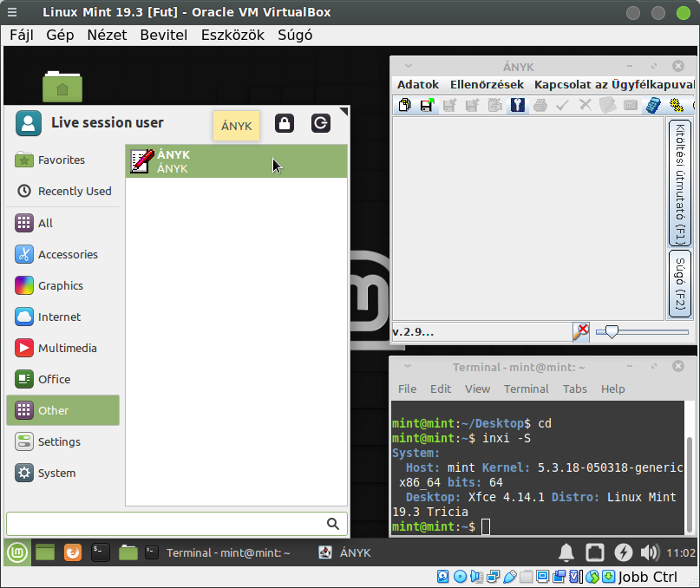Select the Internet category
The image size is (700, 588).
coord(63,317)
